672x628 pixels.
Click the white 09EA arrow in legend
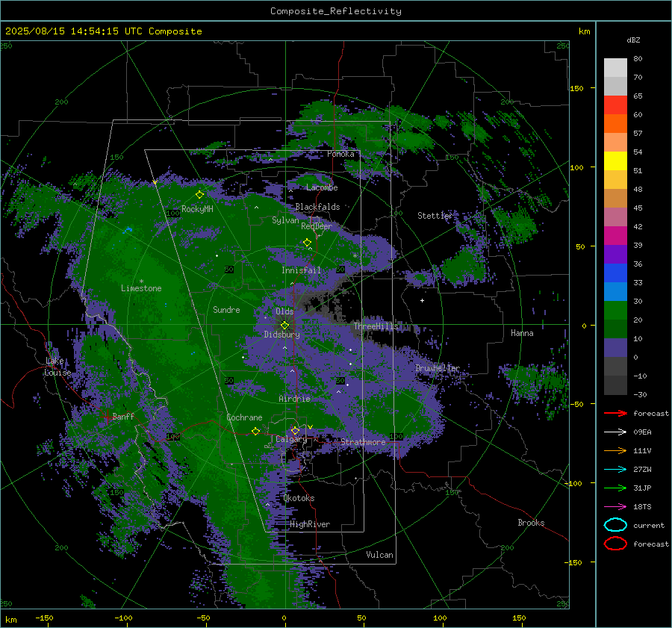point(615,432)
